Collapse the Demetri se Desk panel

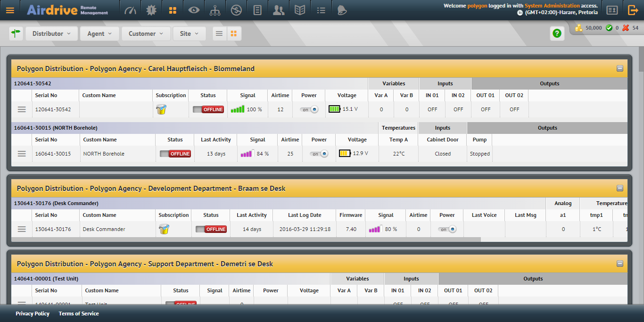point(620,264)
